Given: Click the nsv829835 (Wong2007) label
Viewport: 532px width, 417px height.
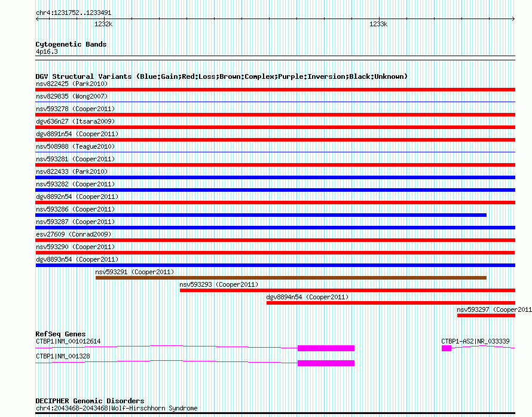Looking at the screenshot, I should (72, 96).
